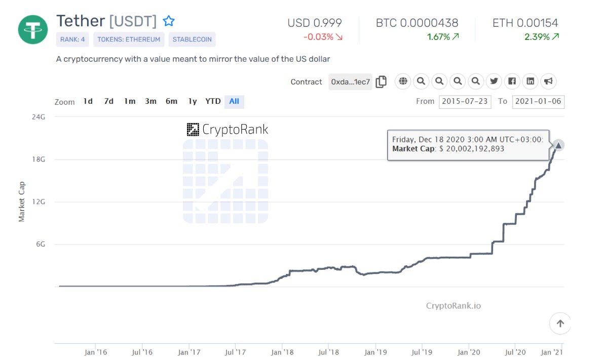Click the 1.67% BTC change
The image size is (604, 364).
pos(443,37)
